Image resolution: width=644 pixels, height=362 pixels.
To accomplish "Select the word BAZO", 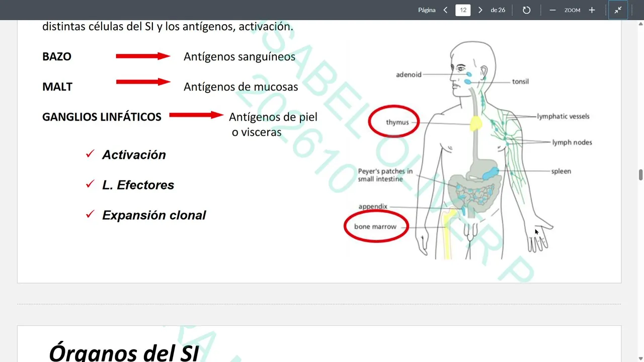I will point(57,56).
